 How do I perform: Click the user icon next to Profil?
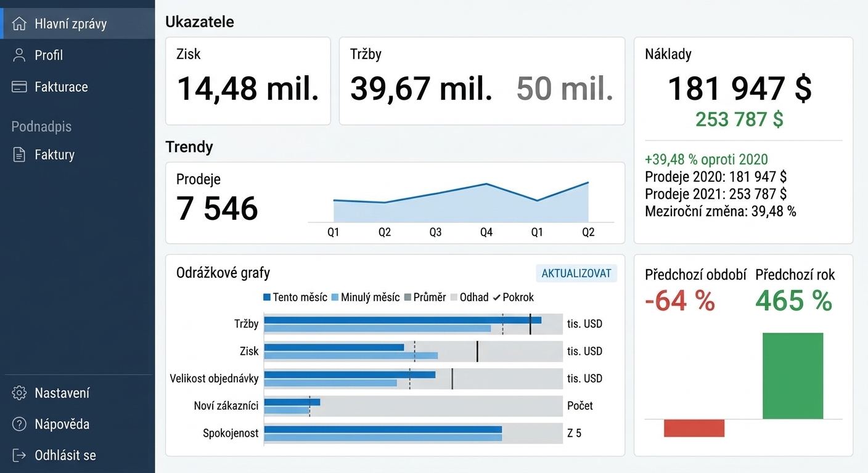[x=19, y=55]
